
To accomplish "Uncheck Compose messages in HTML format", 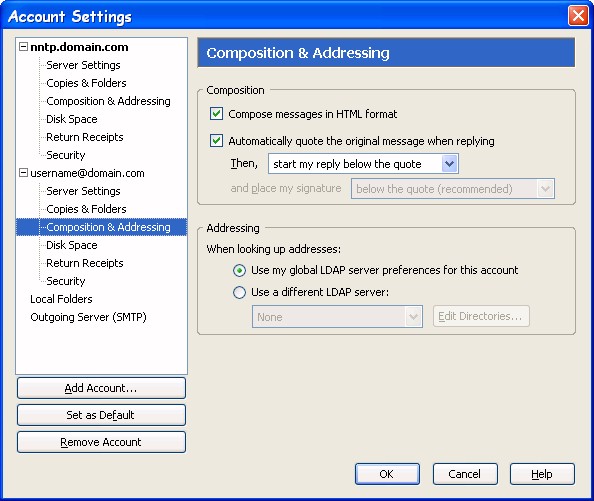I will [x=216, y=114].
